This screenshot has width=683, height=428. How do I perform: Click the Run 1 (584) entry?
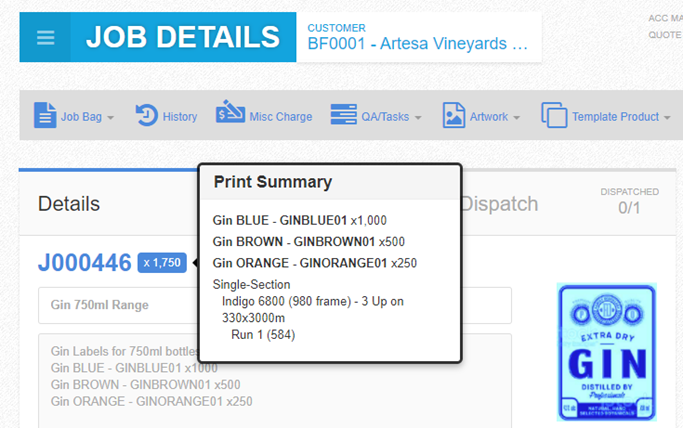tap(263, 334)
